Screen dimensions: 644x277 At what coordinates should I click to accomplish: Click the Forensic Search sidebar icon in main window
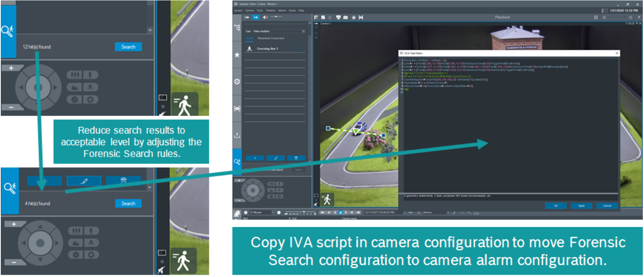point(237,161)
